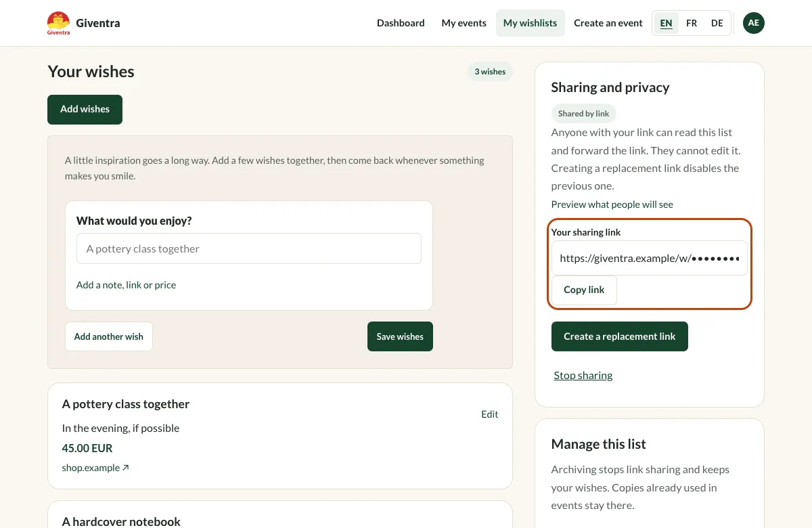Open the shop.example external link
The image size is (812, 528).
coord(95,468)
